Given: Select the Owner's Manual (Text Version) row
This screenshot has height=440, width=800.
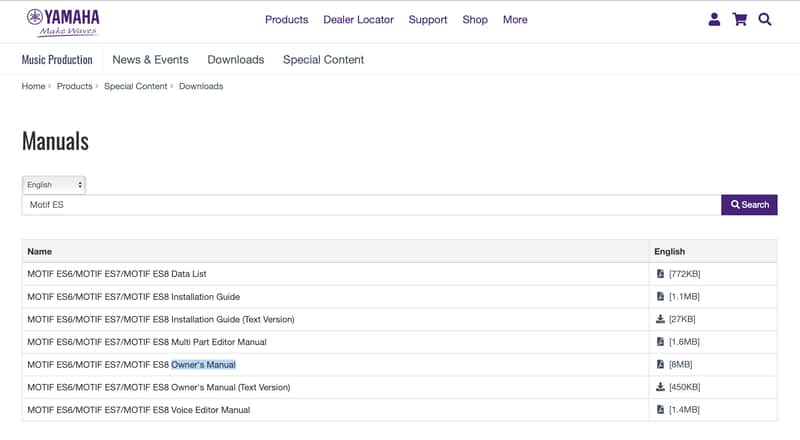Looking at the screenshot, I should [399, 387].
